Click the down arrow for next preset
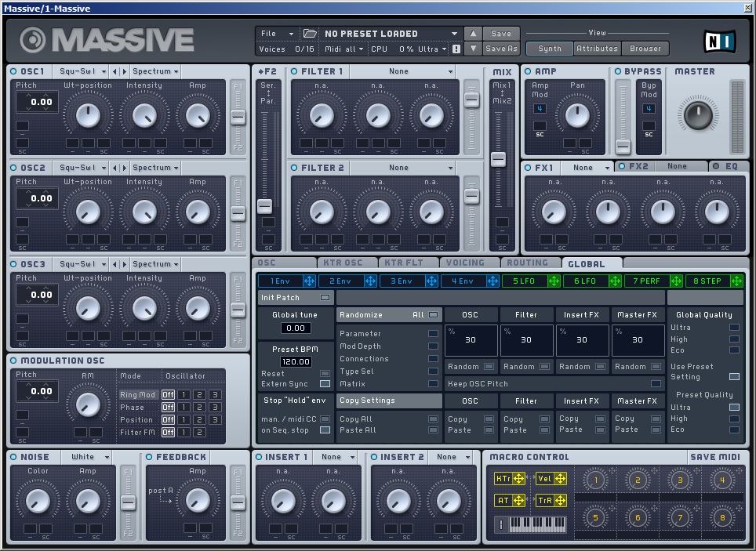Viewport: 756px width, 551px height. pos(473,49)
